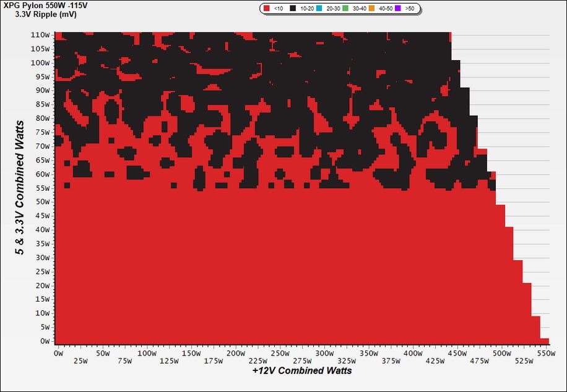The height and width of the screenshot is (392, 567).
Task: Click the 500W x-axis label
Action: [502, 354]
